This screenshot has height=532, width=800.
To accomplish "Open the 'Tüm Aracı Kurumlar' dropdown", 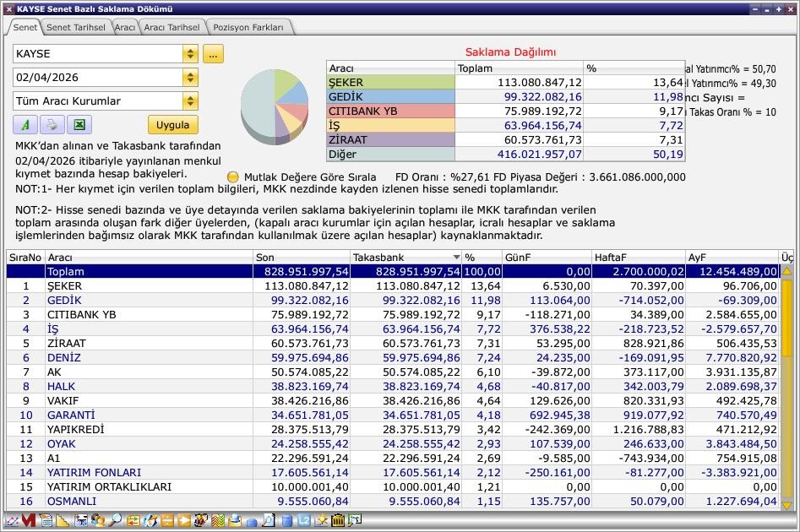I will click(190, 101).
